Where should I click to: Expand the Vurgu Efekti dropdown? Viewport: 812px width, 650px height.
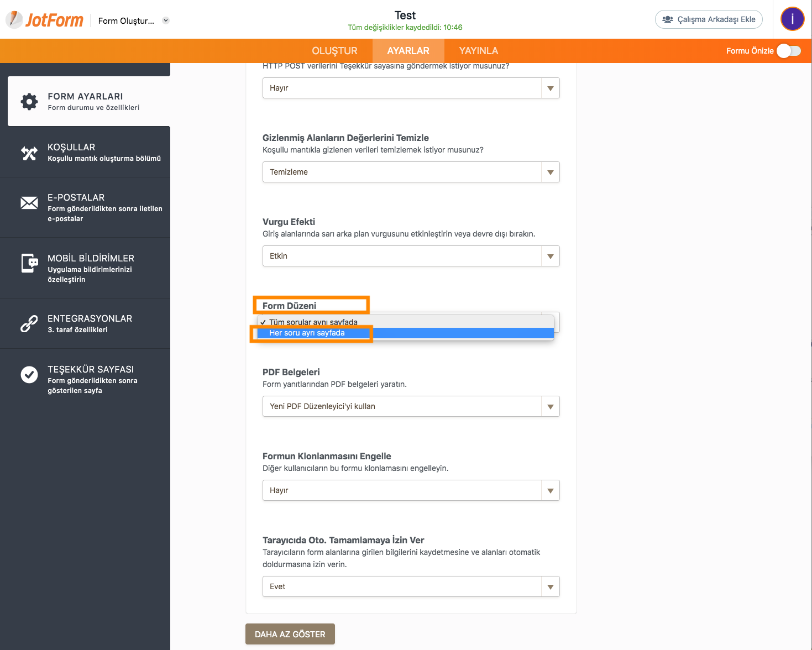[x=411, y=256]
